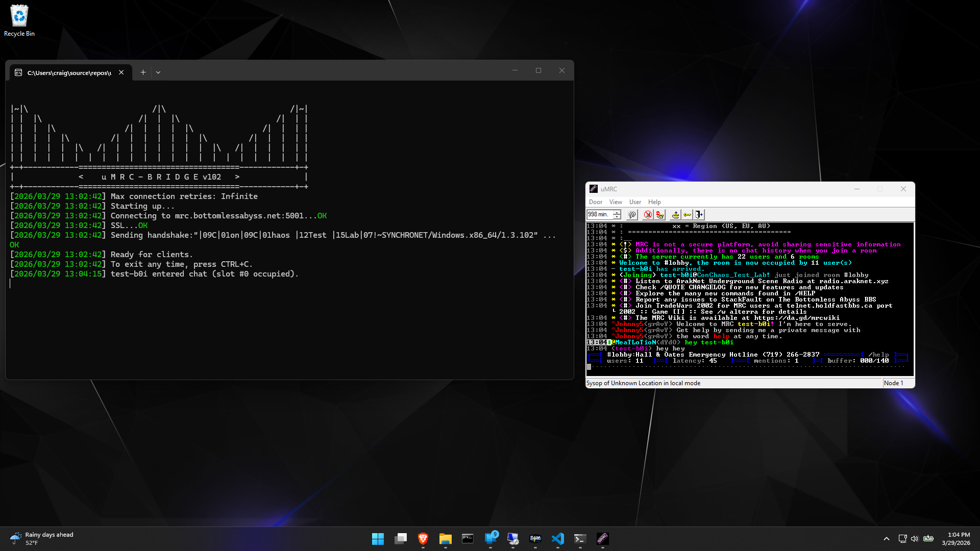Click the exit door toolbar icon
Viewport: 980px width, 551px height.
coord(699,215)
